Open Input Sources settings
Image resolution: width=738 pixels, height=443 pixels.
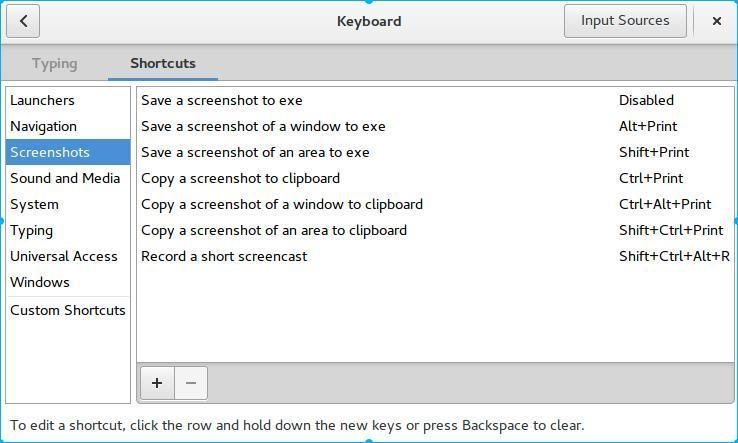625,21
